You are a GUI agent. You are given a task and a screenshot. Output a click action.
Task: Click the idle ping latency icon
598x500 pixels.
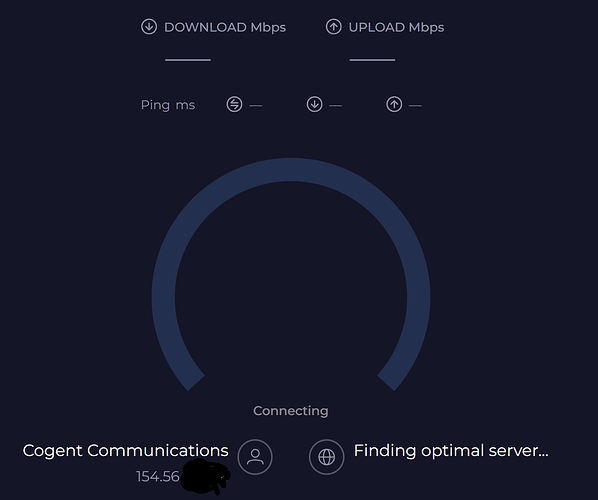coord(234,104)
